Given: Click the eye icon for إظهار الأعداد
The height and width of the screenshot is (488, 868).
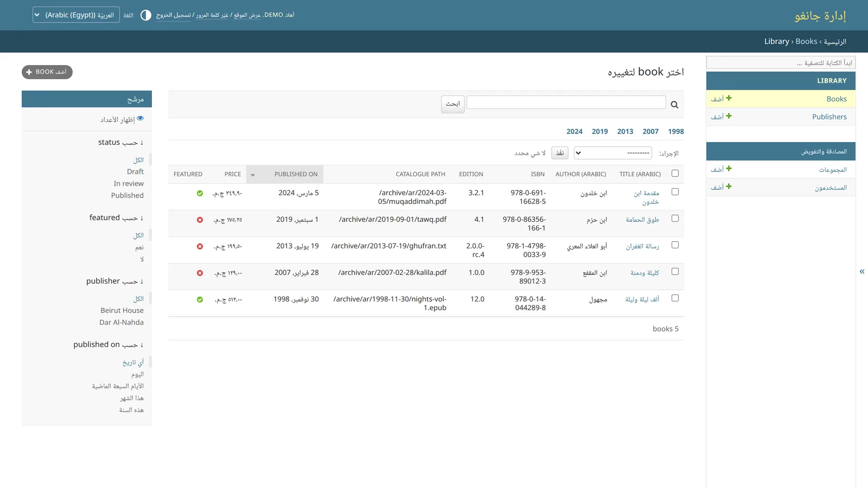Looking at the screenshot, I should click(x=141, y=118).
